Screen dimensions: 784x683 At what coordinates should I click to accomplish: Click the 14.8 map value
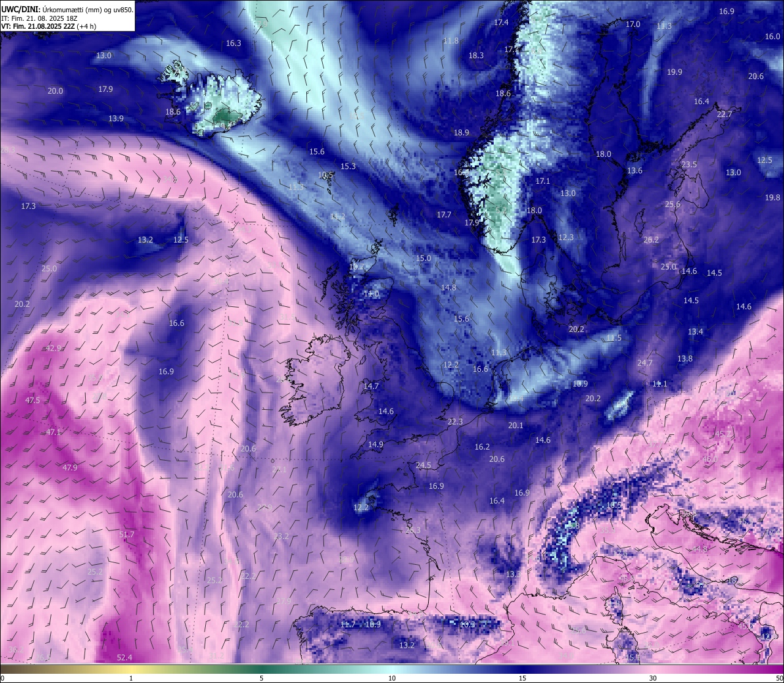(x=448, y=288)
